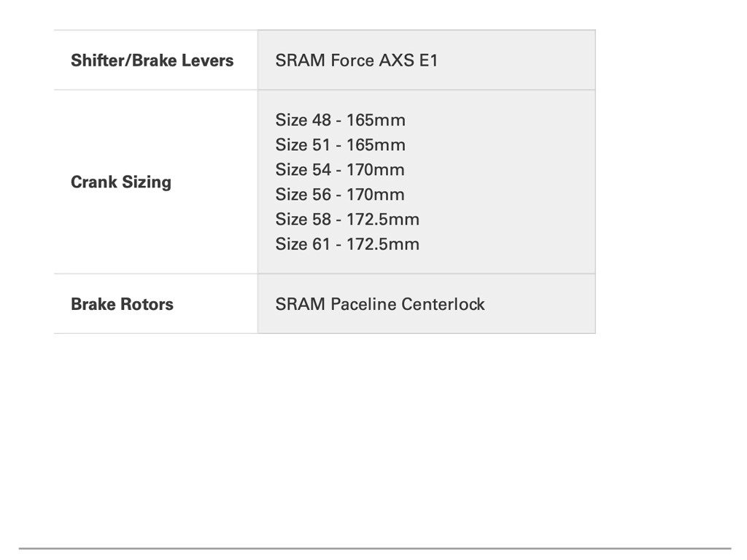
Task: Click the 170mm value for Size 54
Action: coord(375,170)
